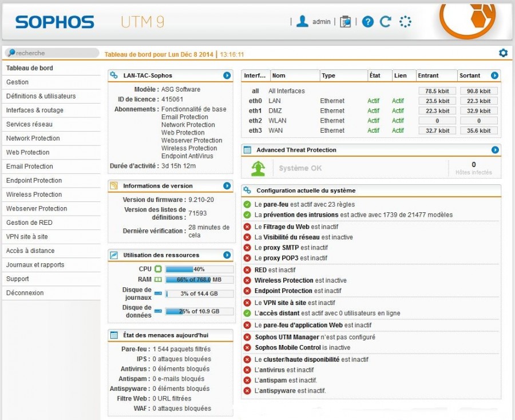Open Journaux et rapports in the sidebar
This screenshot has height=420, width=515.
point(35,265)
